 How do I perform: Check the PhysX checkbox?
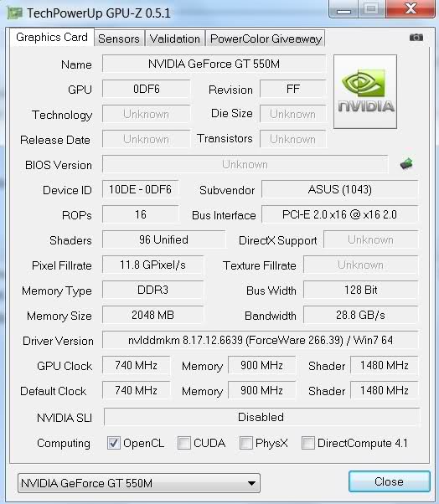coord(246,443)
